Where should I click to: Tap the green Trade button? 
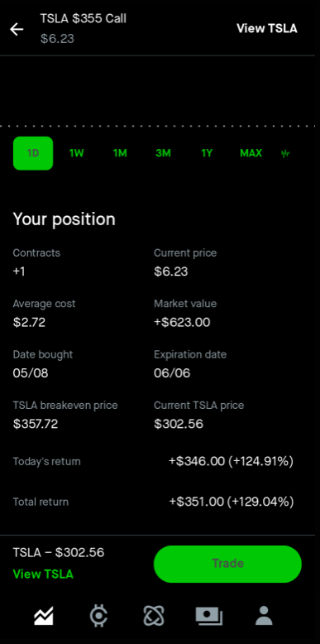[227, 564]
